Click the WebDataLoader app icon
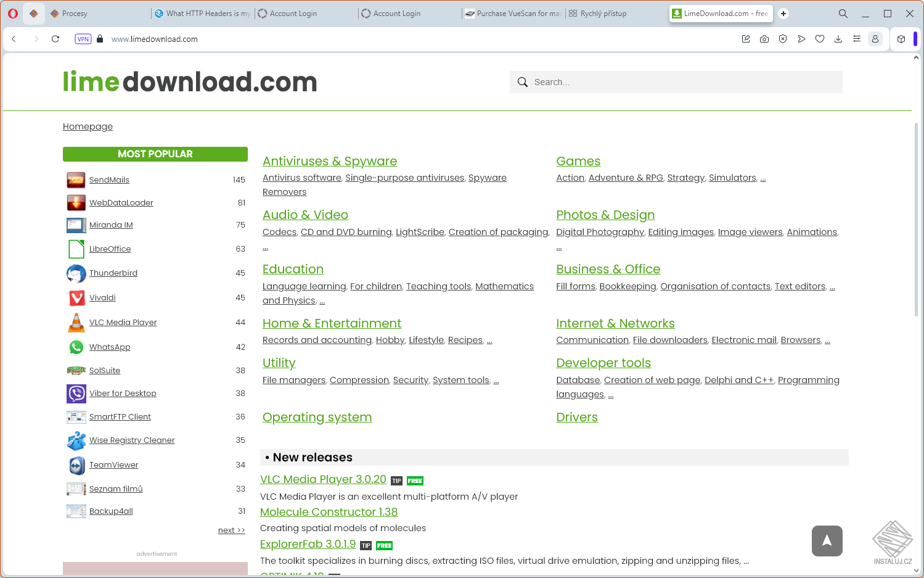The height and width of the screenshot is (578, 924). pos(76,202)
